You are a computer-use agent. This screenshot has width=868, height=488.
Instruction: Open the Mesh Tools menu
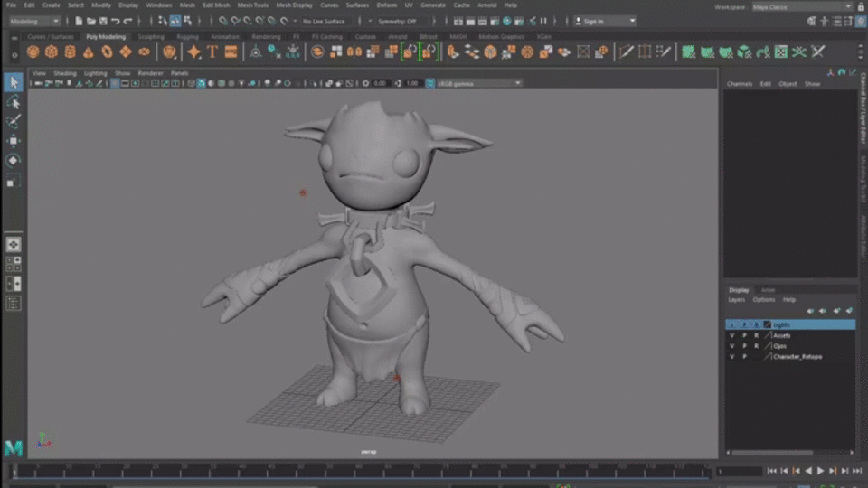tap(252, 5)
